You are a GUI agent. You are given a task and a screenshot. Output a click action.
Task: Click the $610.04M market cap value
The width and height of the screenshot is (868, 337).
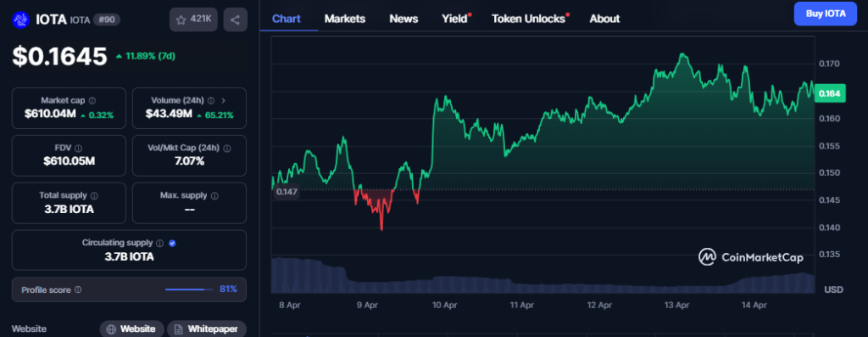50,115
